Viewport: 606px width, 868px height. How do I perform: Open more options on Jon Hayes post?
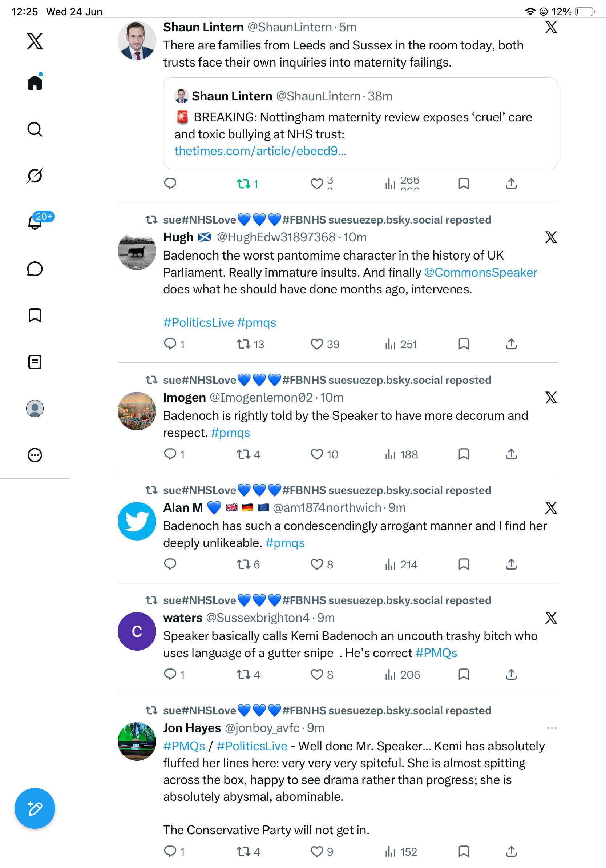552,728
